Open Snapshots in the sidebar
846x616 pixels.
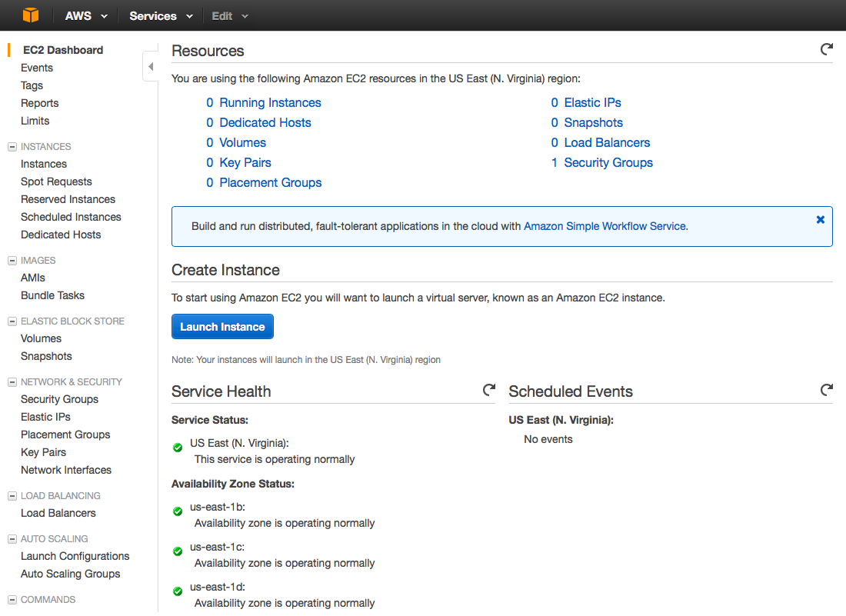coord(46,357)
